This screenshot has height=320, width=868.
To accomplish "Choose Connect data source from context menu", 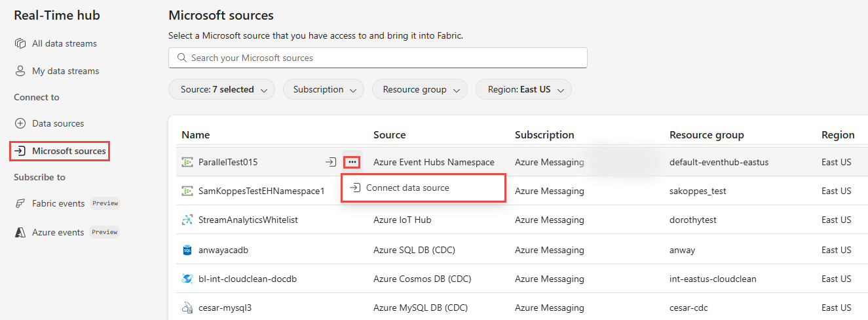I will (x=423, y=188).
